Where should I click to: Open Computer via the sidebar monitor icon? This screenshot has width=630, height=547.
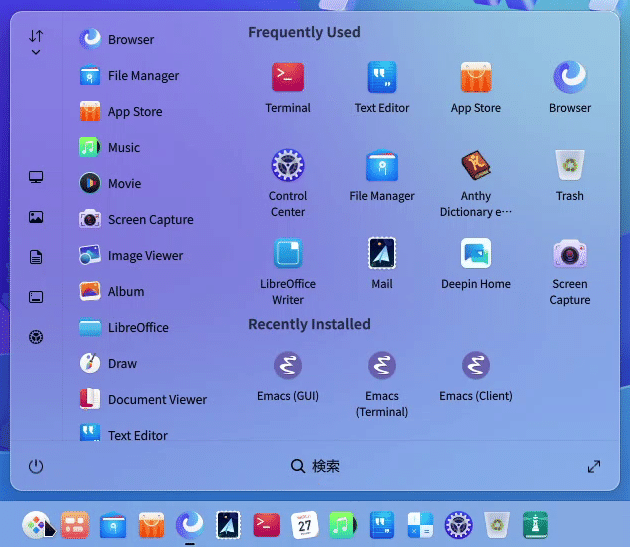click(36, 177)
